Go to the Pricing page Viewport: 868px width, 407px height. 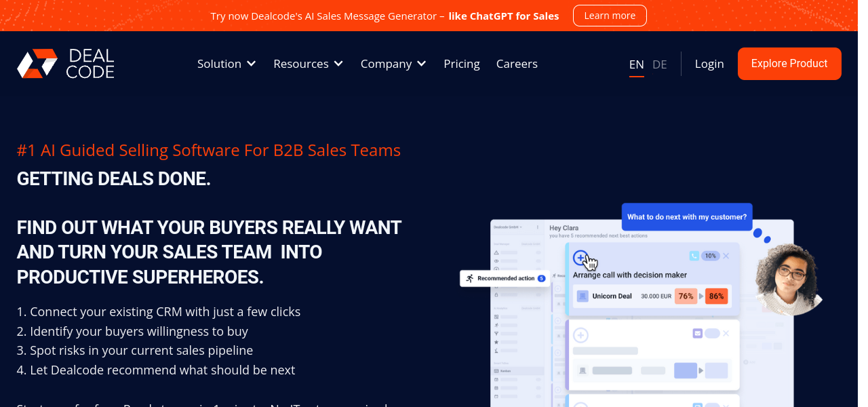pyautogui.click(x=461, y=64)
